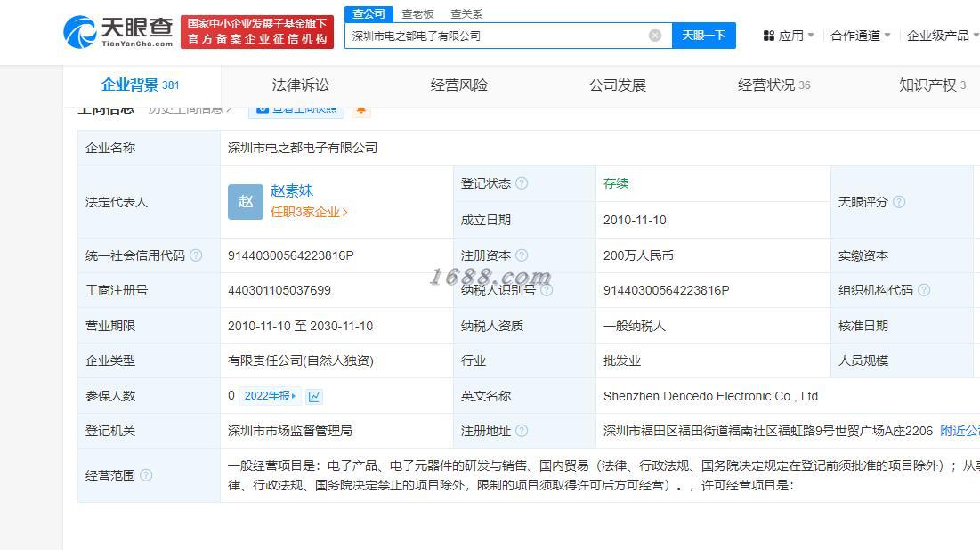
Task: Open help for 注册资本
Action: point(522,255)
